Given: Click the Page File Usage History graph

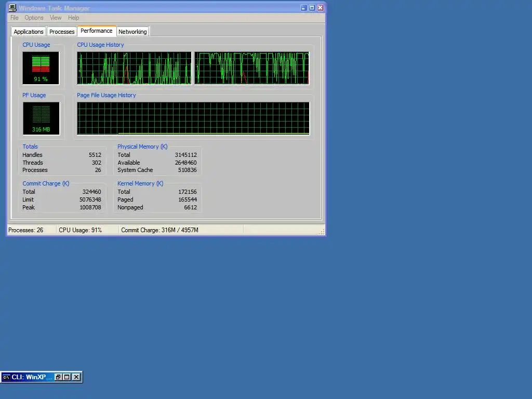Looking at the screenshot, I should click(193, 118).
